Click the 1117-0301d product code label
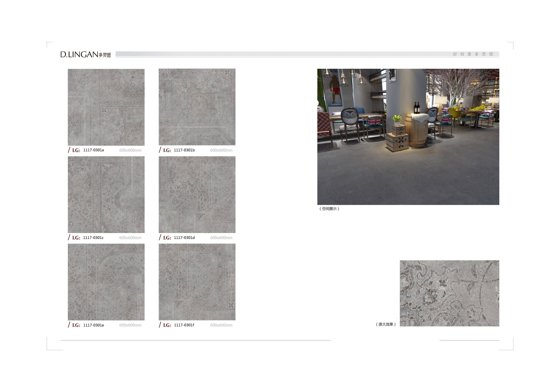Image resolution: width=560 pixels, height=392 pixels. 184,238
